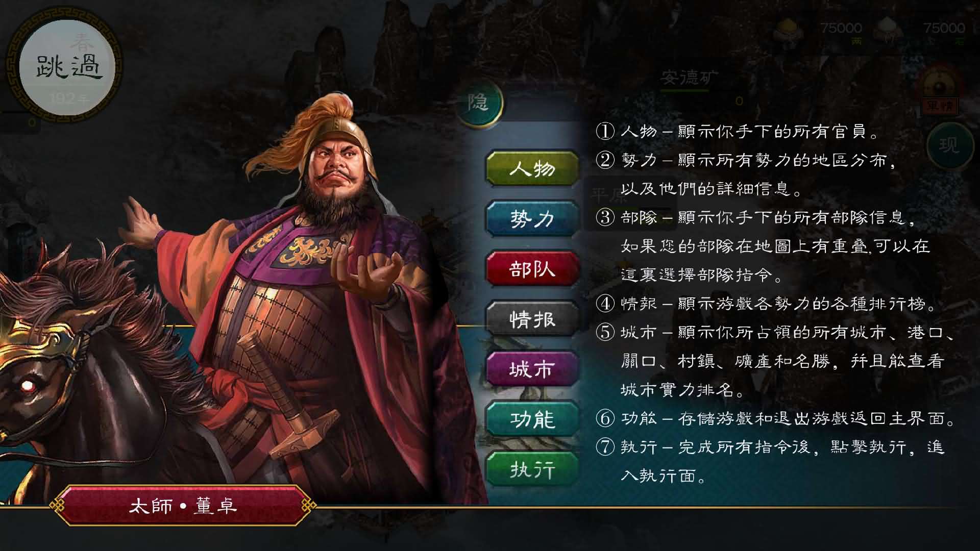Click the green 执行 execute button
Screen dimensions: 980x551
coord(532,469)
